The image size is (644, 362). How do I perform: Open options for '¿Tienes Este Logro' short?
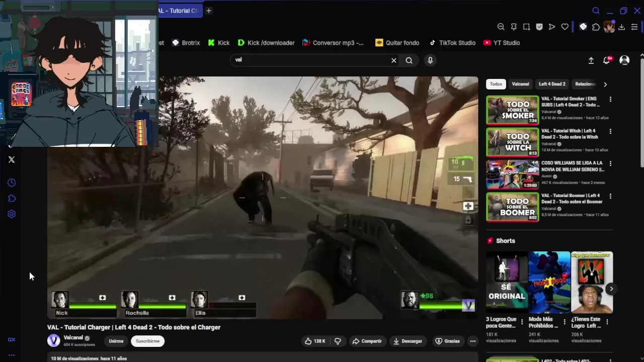pos(607,322)
